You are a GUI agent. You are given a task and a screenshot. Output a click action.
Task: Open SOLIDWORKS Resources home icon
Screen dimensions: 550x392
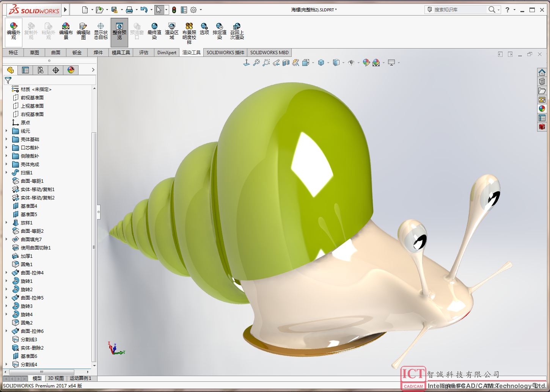tap(542, 72)
